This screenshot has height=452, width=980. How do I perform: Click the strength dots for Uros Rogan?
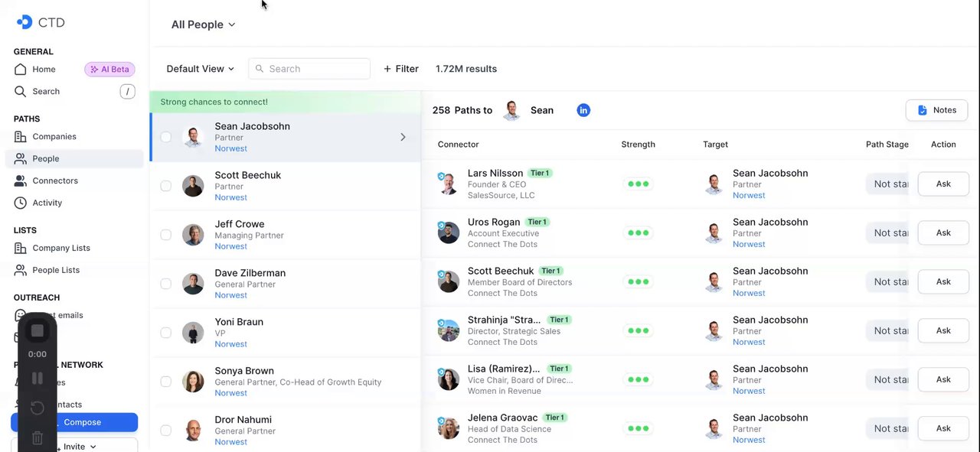point(638,233)
